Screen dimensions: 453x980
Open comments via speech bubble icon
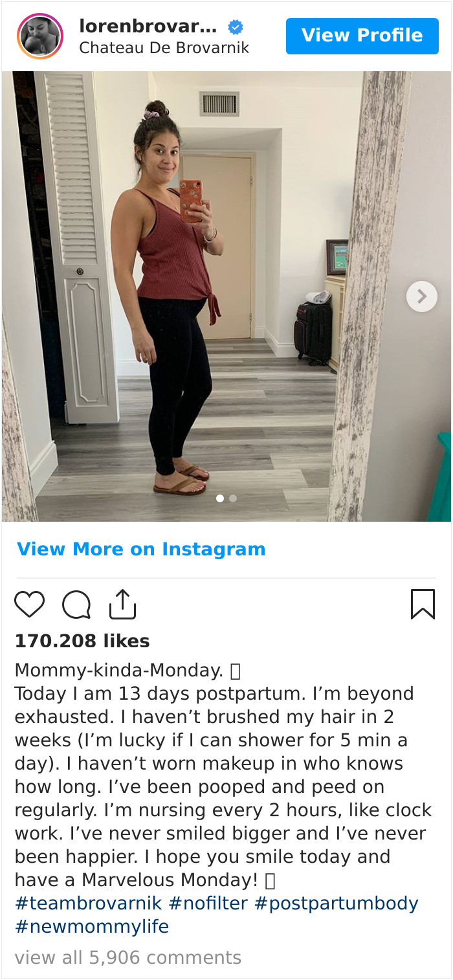pos(76,605)
